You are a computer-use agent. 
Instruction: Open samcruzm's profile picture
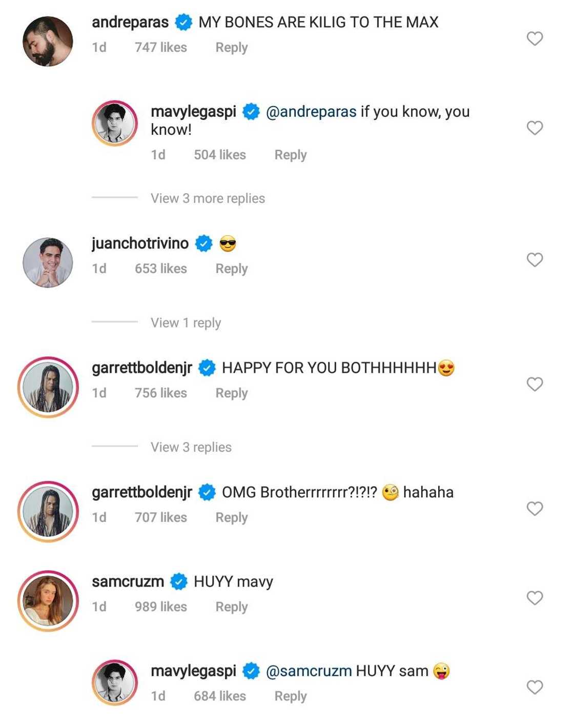[x=48, y=594]
